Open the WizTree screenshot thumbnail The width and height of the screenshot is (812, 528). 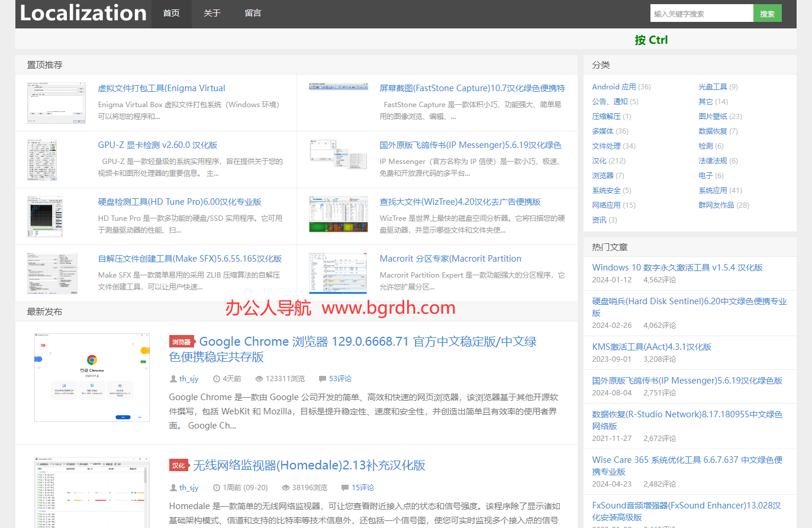339,214
